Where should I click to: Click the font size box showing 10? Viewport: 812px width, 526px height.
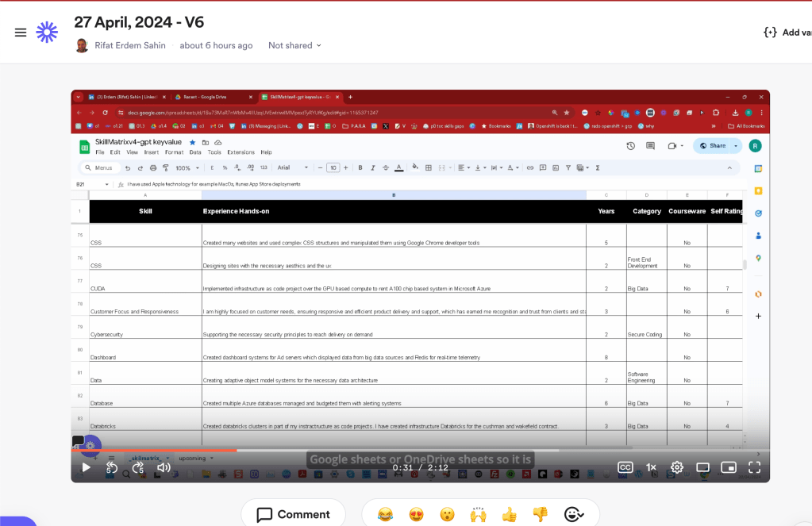(x=333, y=167)
